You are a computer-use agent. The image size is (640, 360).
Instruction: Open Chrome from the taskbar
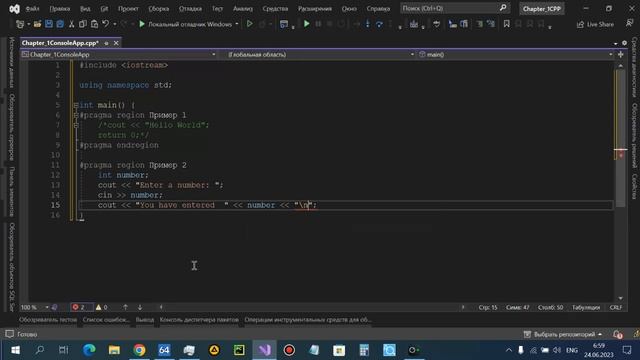[139, 350]
